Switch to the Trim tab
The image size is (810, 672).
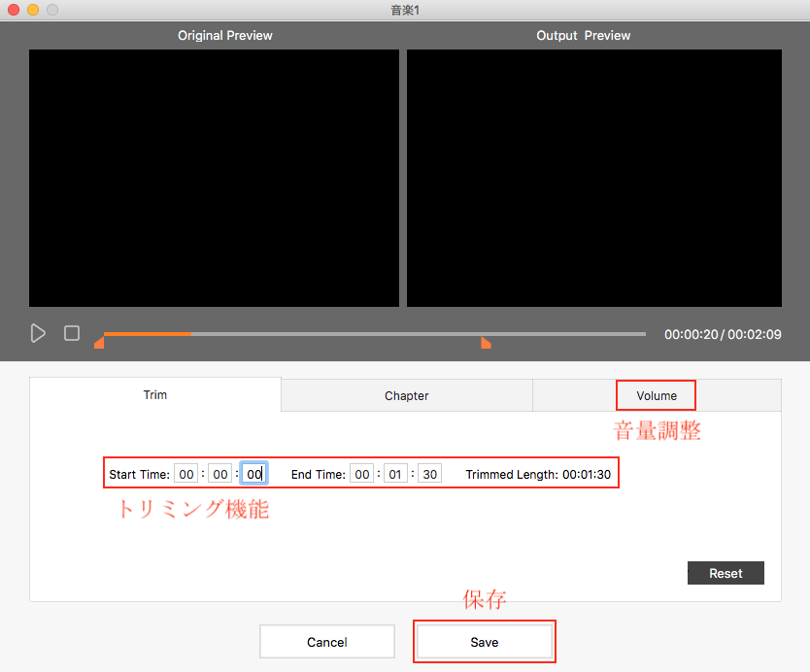(x=155, y=395)
